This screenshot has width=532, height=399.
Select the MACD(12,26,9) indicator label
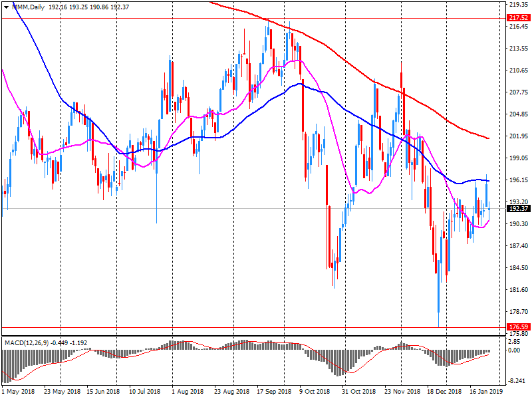[x=27, y=343]
